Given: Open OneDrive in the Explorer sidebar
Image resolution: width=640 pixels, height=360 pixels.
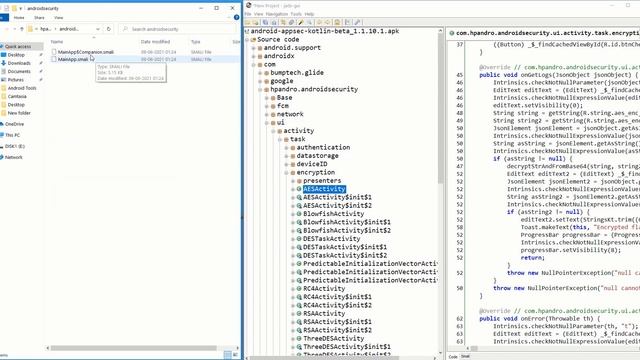Looking at the screenshot, I should click(x=14, y=124).
